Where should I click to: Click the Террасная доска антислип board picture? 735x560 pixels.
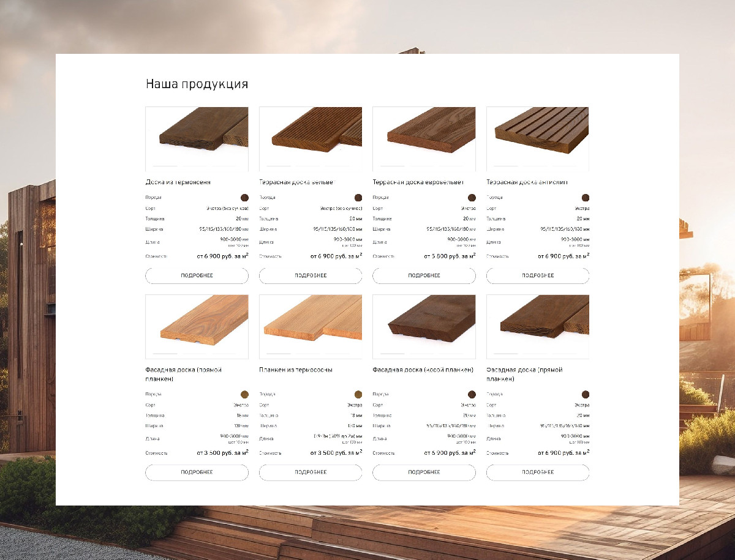point(538,138)
